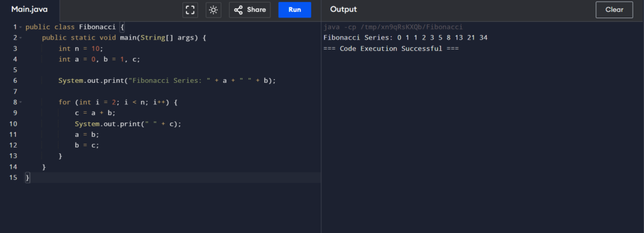The height and width of the screenshot is (233, 644).
Task: Collapse the for loop fold arrow on line 8
Action: tap(20, 102)
